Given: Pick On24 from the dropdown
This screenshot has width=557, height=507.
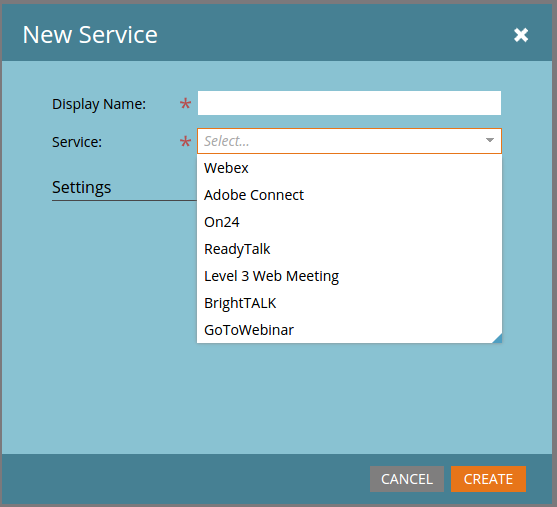Looking at the screenshot, I should (349, 222).
